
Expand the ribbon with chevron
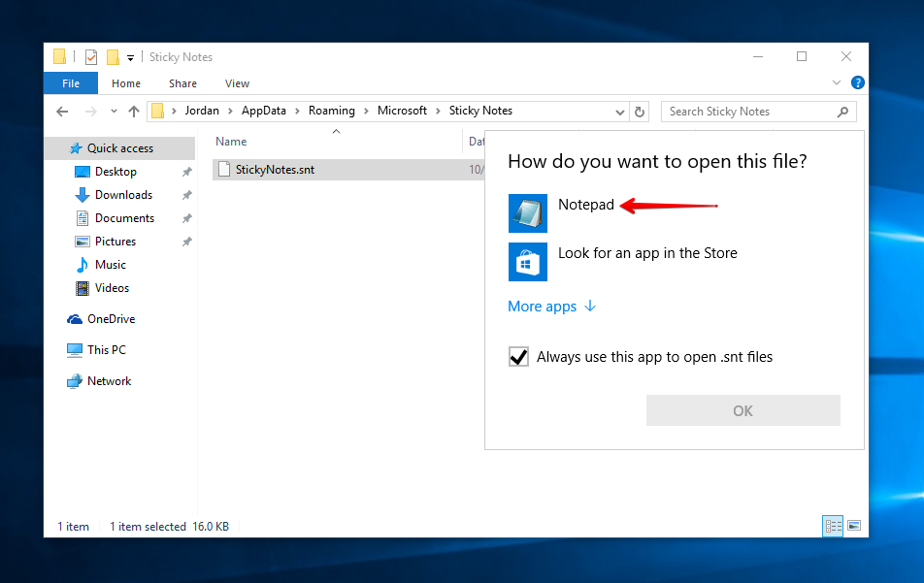(838, 83)
